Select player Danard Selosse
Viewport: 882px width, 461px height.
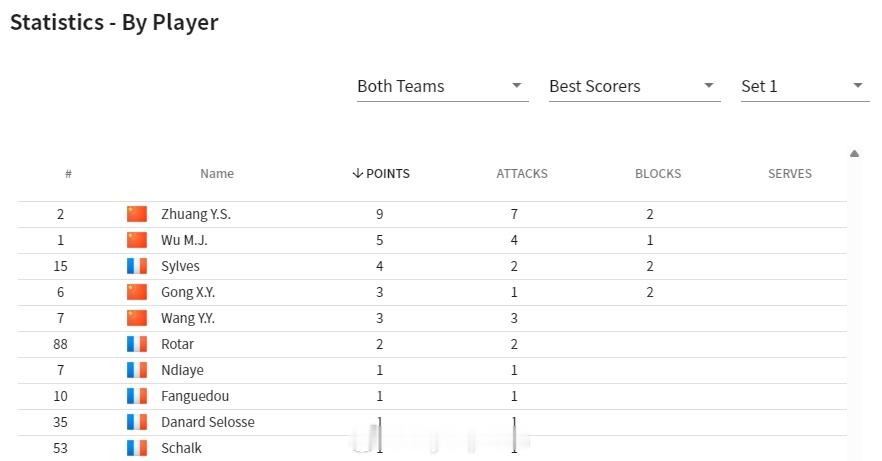(x=208, y=422)
